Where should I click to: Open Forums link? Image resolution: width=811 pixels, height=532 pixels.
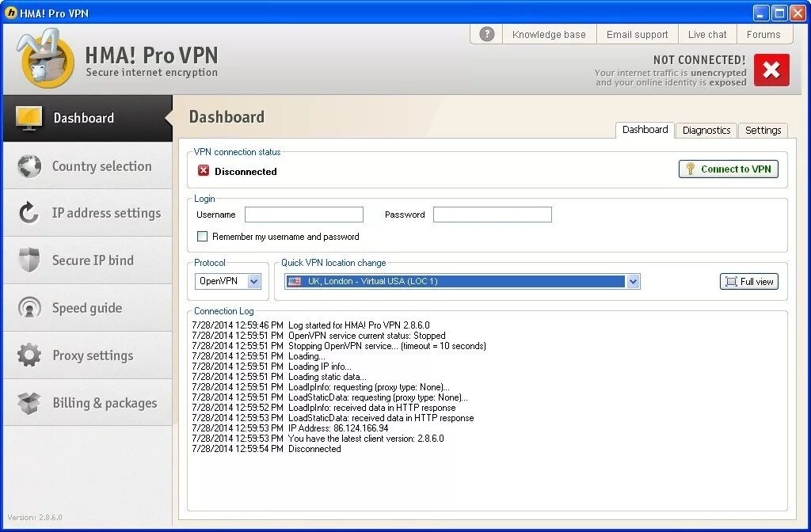[763, 35]
